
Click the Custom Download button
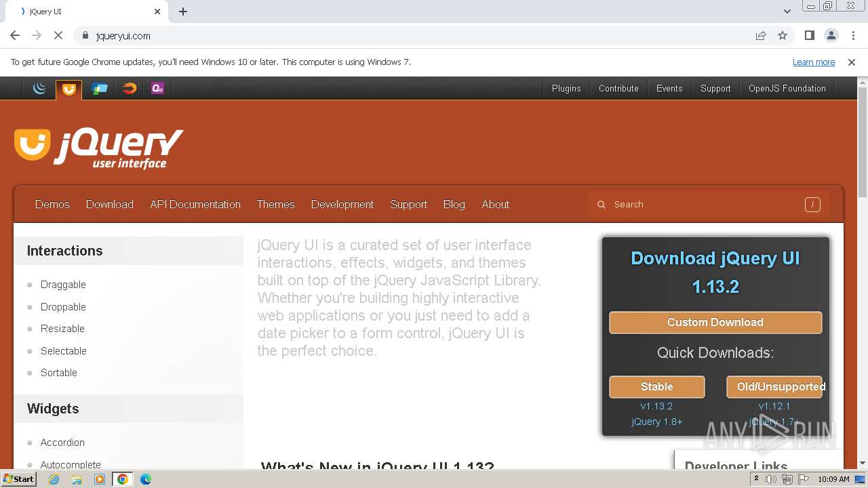point(715,322)
